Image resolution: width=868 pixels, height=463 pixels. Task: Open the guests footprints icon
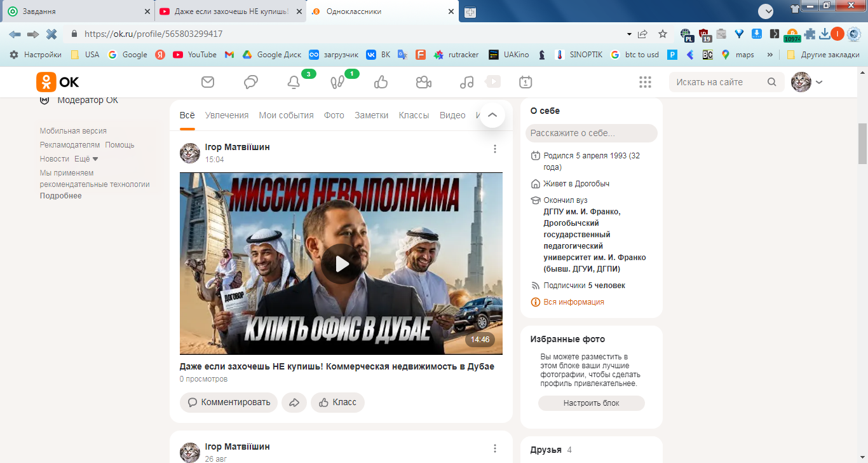click(x=337, y=82)
